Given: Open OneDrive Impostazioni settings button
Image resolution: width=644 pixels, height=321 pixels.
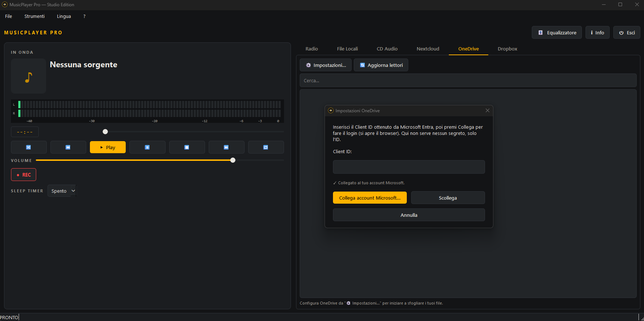Looking at the screenshot, I should pyautogui.click(x=326, y=65).
